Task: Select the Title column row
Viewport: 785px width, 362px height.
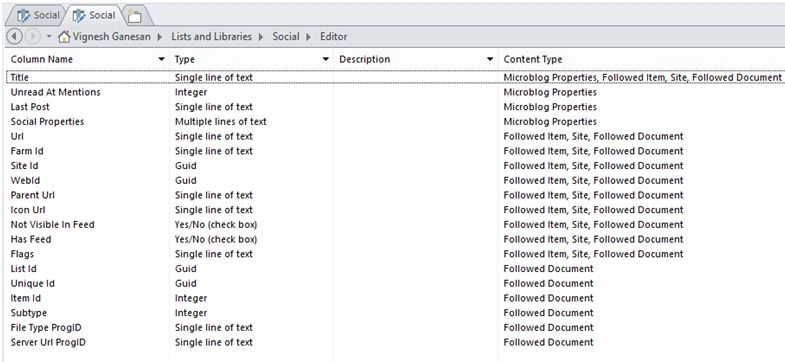Action: click(x=20, y=78)
